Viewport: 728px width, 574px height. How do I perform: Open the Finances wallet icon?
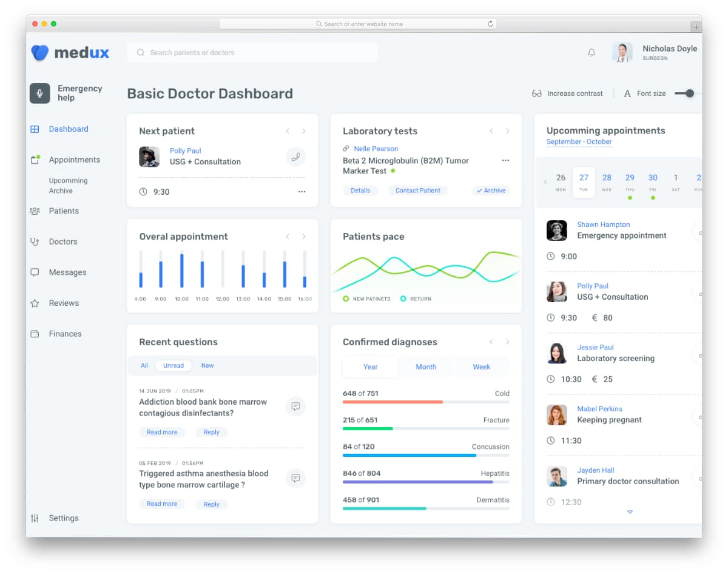[x=35, y=333]
